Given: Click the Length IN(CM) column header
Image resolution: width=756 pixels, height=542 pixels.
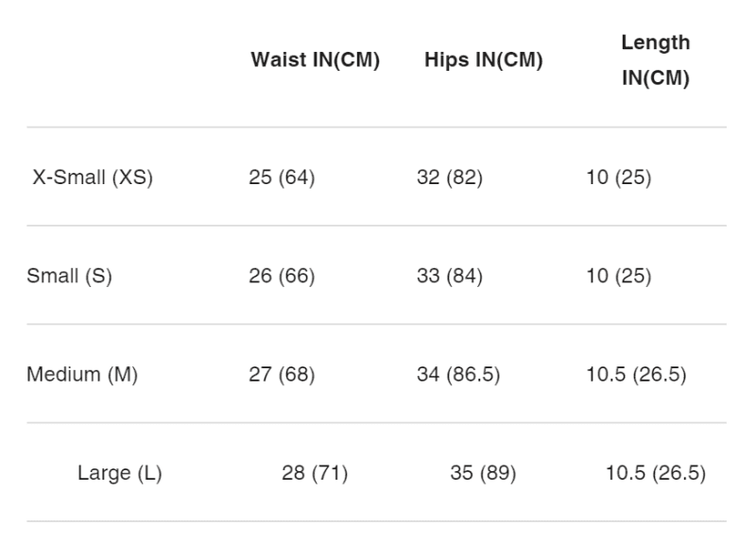Looking at the screenshot, I should [x=656, y=60].
